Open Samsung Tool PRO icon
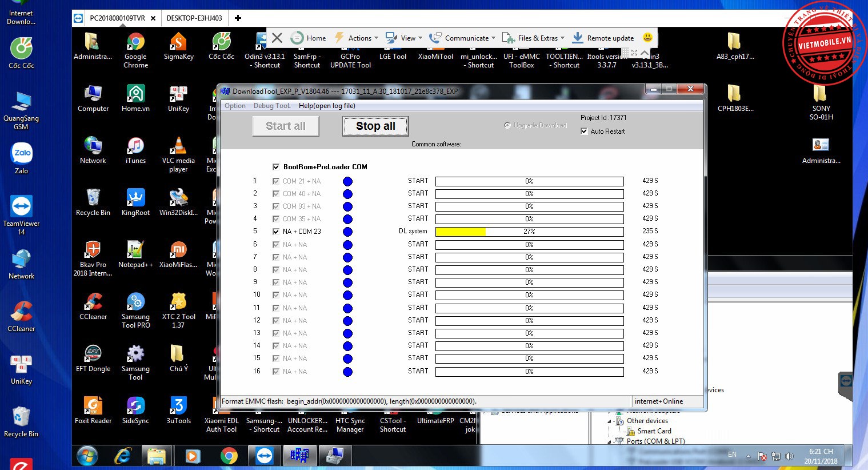The image size is (868, 470). (x=135, y=310)
